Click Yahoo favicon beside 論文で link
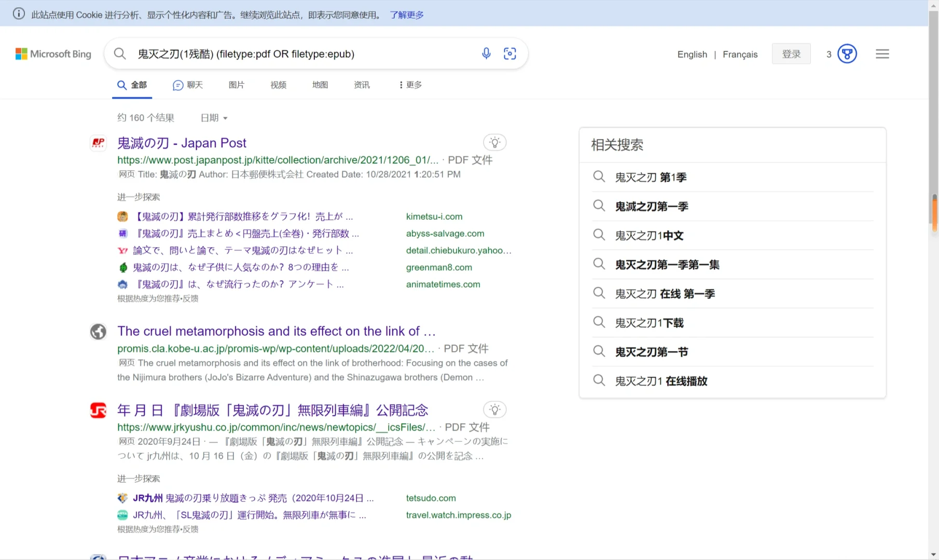The width and height of the screenshot is (939, 560). click(x=122, y=250)
